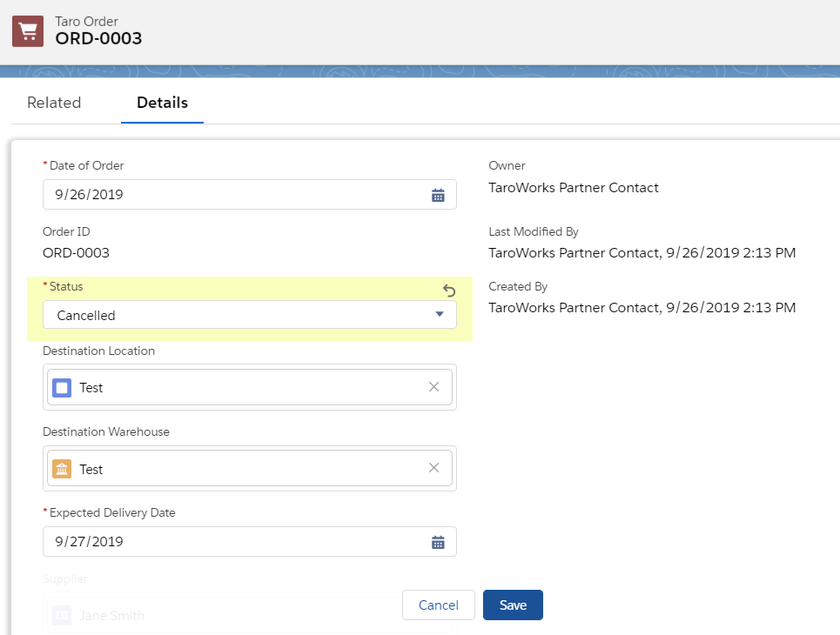Image resolution: width=840 pixels, height=635 pixels.
Task: Click the Supplier contact icon
Action: tap(61, 615)
